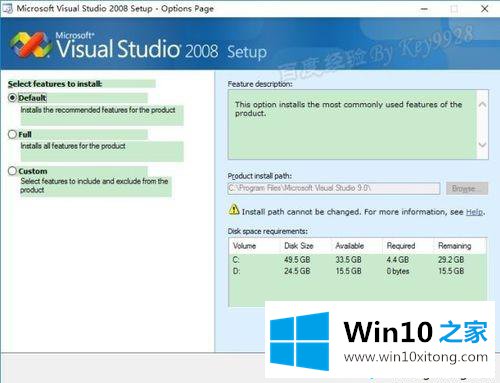Click the warning icon beside install path
This screenshot has height=383, width=500.
234,210
